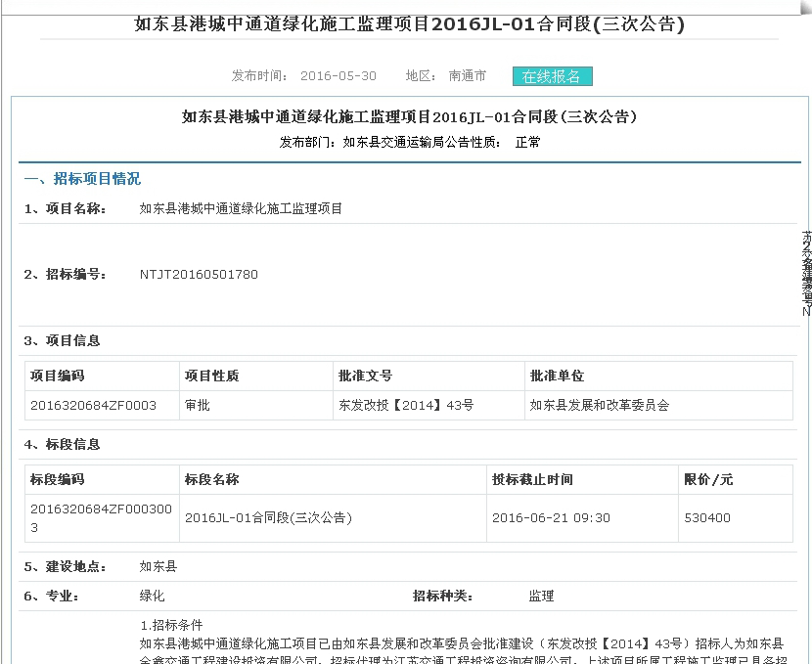Click the 6、专业 label

click(x=51, y=596)
